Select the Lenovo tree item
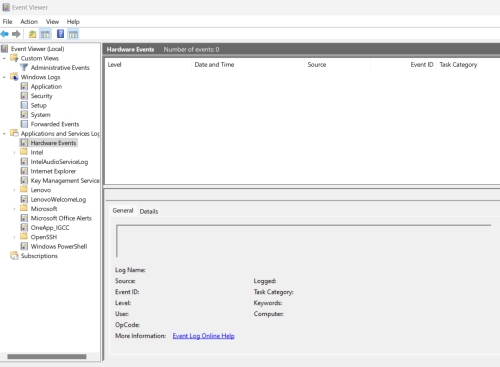The image size is (500, 367). tap(41, 190)
